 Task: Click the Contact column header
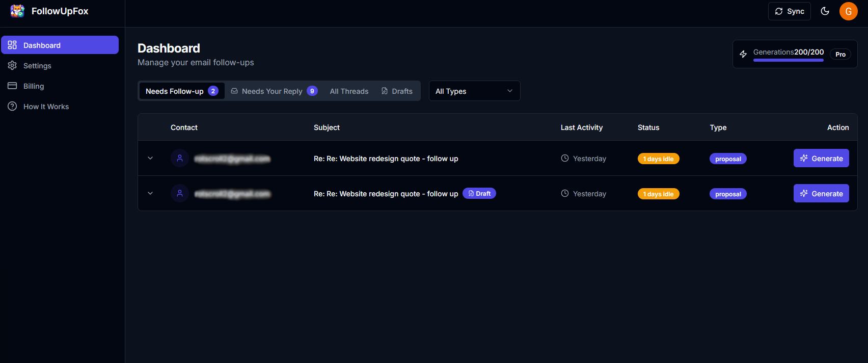point(184,127)
